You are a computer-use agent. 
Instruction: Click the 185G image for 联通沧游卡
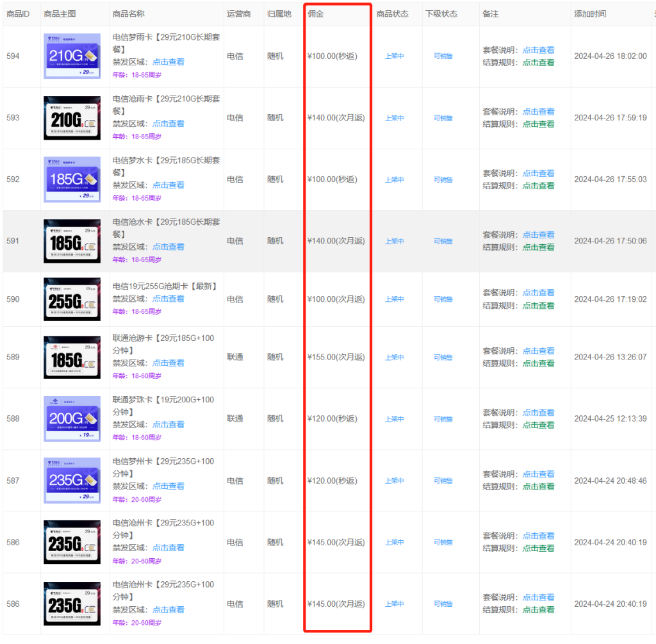click(x=72, y=358)
